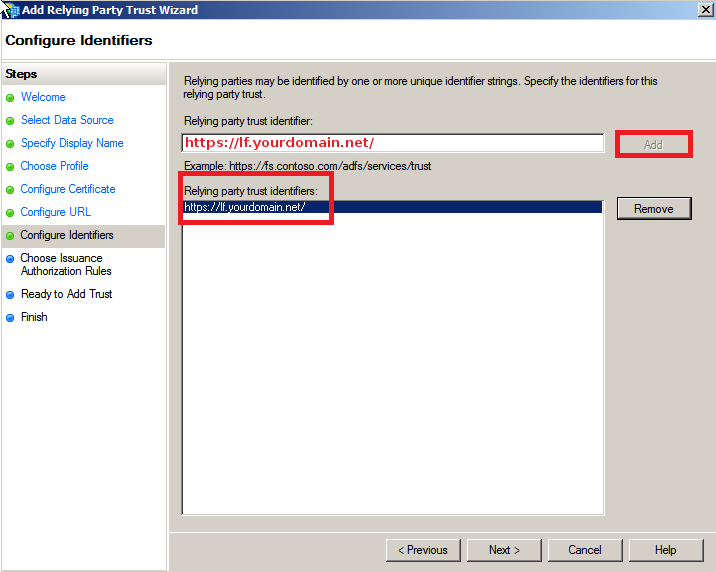Select Configure Identifiers step in sidebar
Screen dimensions: 716x572
coord(84,236)
